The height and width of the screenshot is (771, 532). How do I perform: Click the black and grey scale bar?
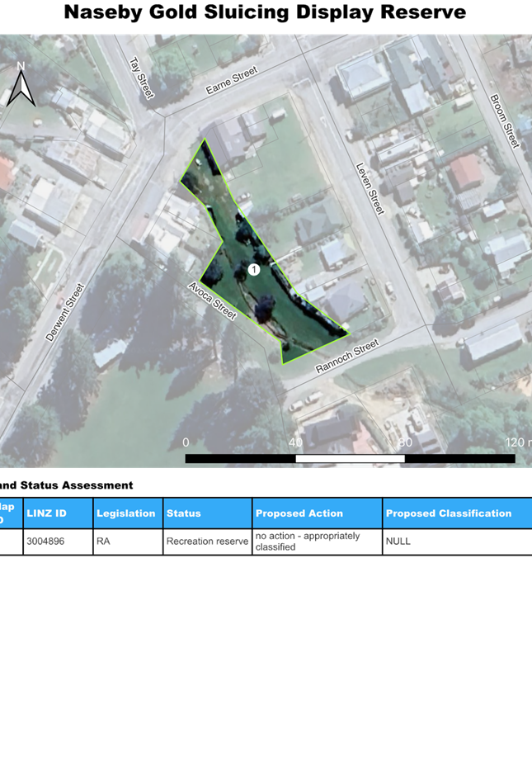click(x=350, y=458)
